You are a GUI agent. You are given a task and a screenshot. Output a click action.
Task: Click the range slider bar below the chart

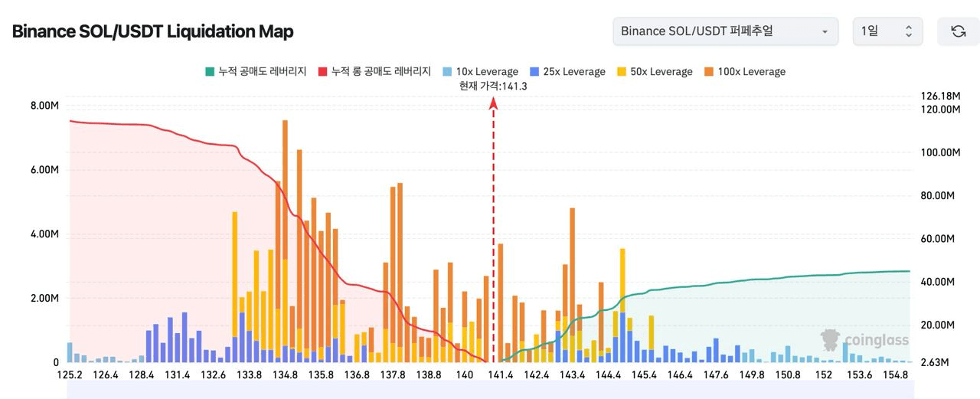[490, 390]
